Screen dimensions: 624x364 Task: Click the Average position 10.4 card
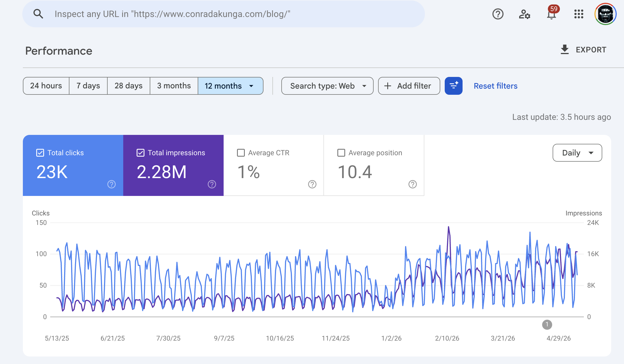click(374, 165)
